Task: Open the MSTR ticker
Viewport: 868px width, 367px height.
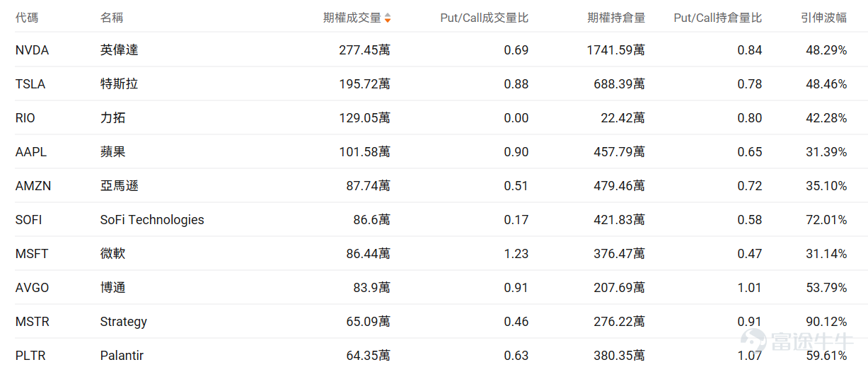Action: click(33, 322)
